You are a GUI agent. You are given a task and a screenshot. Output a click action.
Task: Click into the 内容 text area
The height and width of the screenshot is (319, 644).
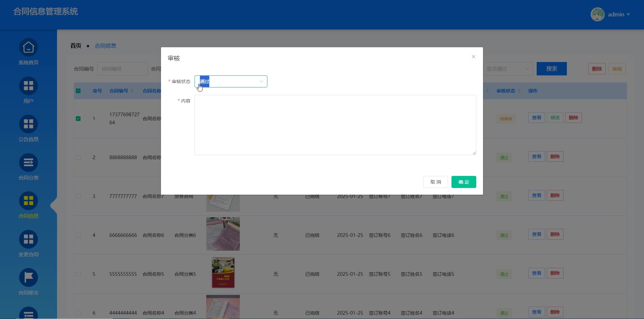coord(335,125)
